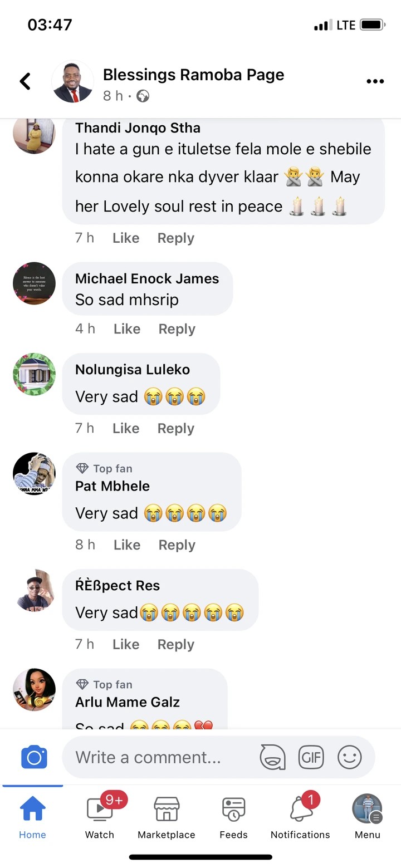Switch to the Watch tab
401x868 pixels.
tap(100, 816)
